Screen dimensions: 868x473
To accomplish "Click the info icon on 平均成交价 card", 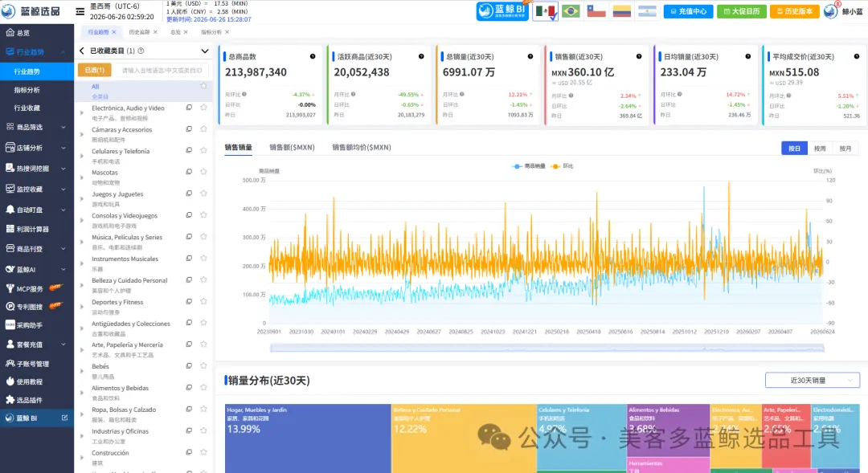I will (857, 56).
